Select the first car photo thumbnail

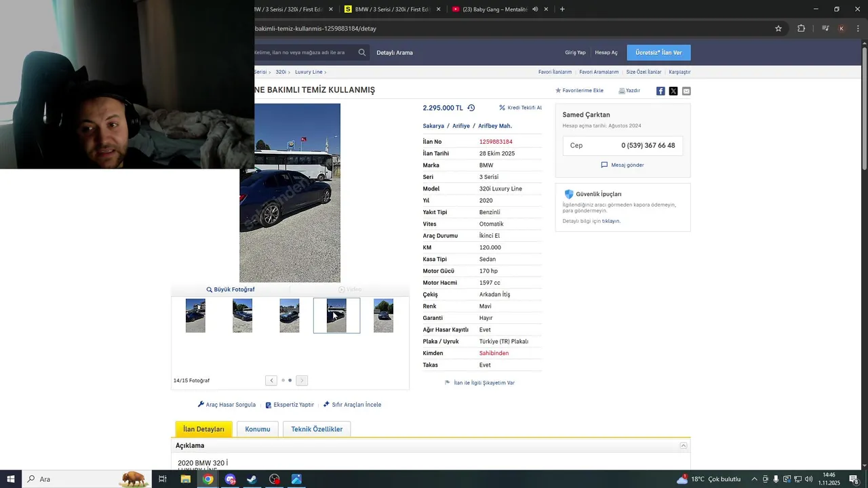(x=195, y=316)
